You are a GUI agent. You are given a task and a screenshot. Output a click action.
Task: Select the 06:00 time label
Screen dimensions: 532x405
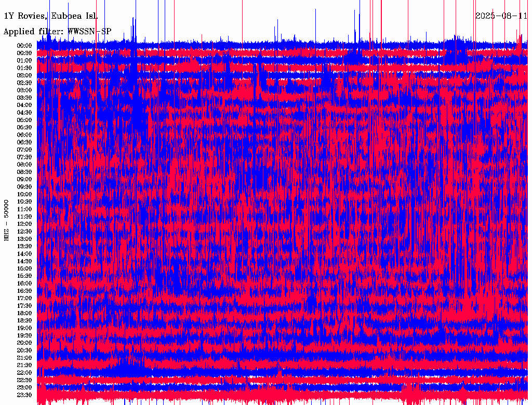point(25,135)
